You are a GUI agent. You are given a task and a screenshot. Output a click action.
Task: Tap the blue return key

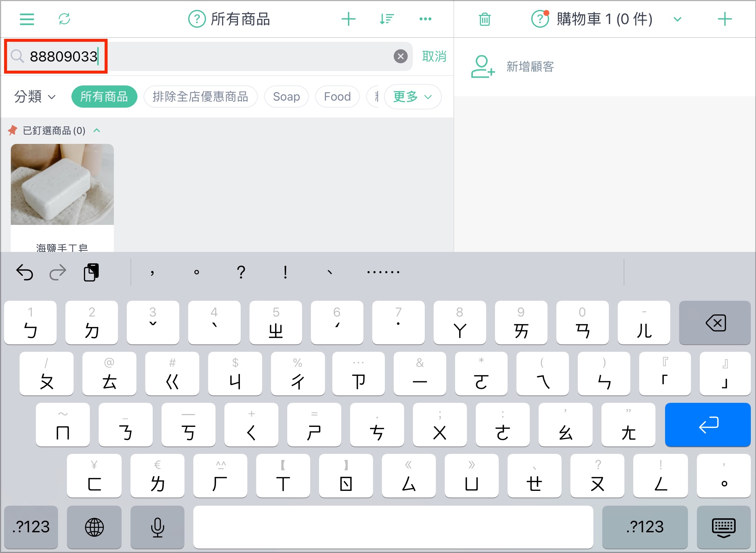point(708,425)
